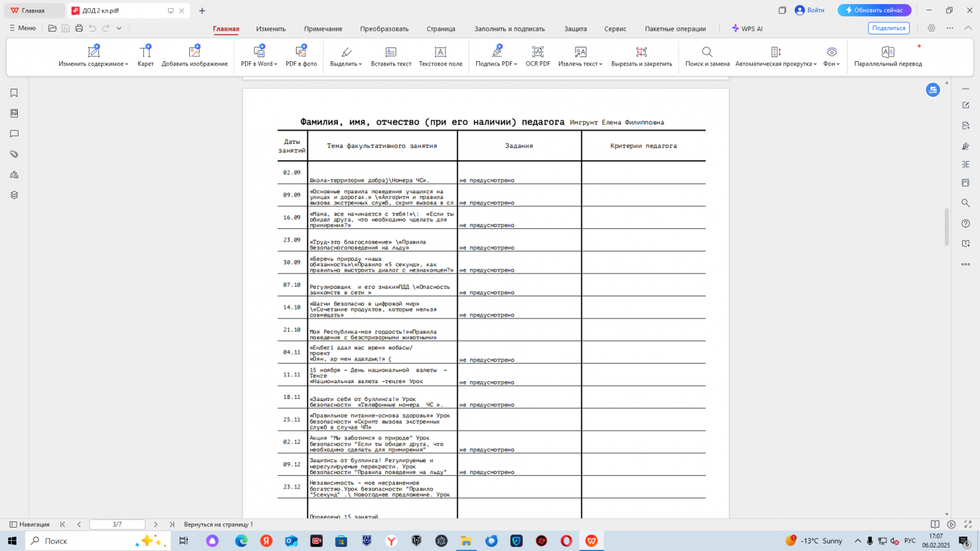Screen dimensions: 980x551
Task: Click the OCR PDF tool icon
Action: [537, 52]
